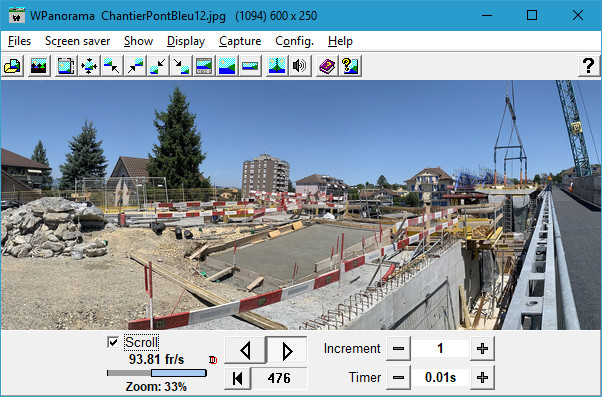Increase the Increment value with plus

(482, 348)
